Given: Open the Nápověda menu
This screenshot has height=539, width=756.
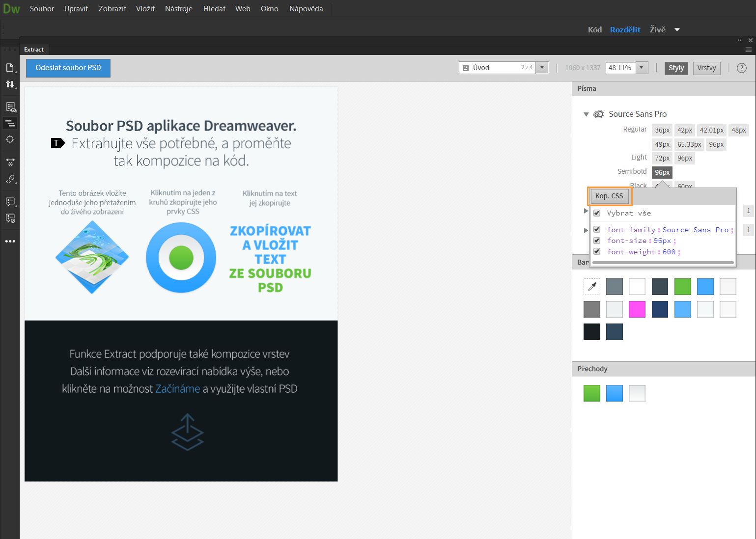Looking at the screenshot, I should click(x=306, y=9).
